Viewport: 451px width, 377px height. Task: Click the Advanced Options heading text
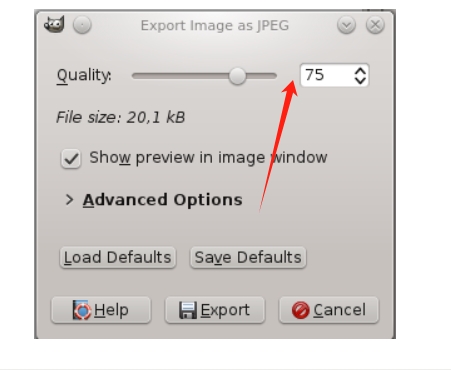pos(163,200)
